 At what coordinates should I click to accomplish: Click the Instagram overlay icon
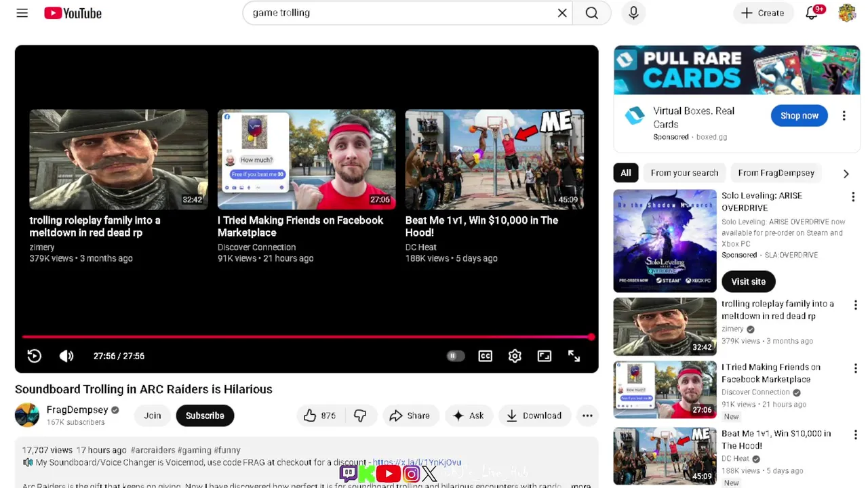[411, 474]
